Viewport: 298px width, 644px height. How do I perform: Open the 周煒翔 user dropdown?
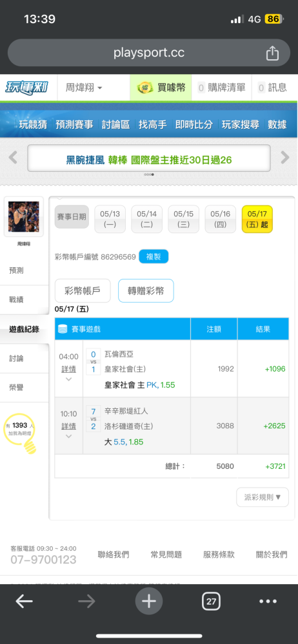pos(84,88)
